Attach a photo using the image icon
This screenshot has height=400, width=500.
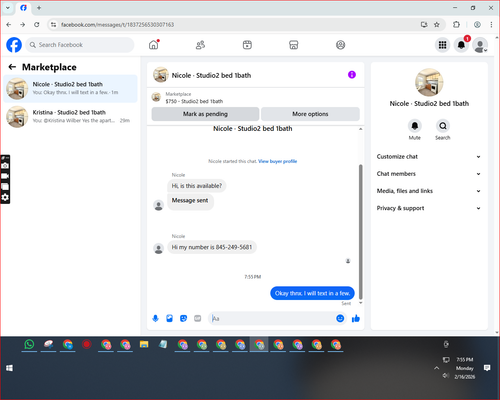170,319
